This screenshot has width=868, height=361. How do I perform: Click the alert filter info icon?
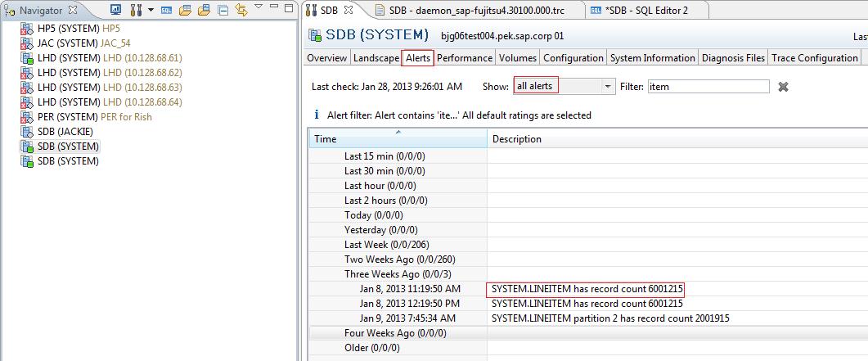click(x=317, y=115)
